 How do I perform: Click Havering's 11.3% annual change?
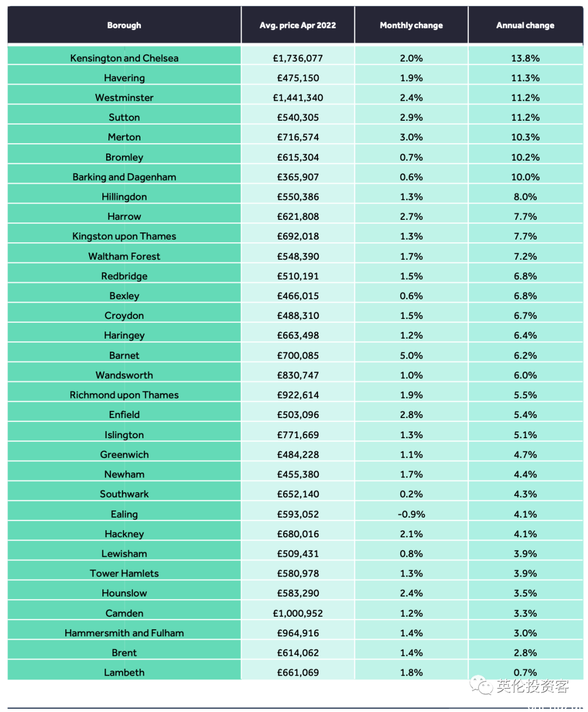point(525,78)
